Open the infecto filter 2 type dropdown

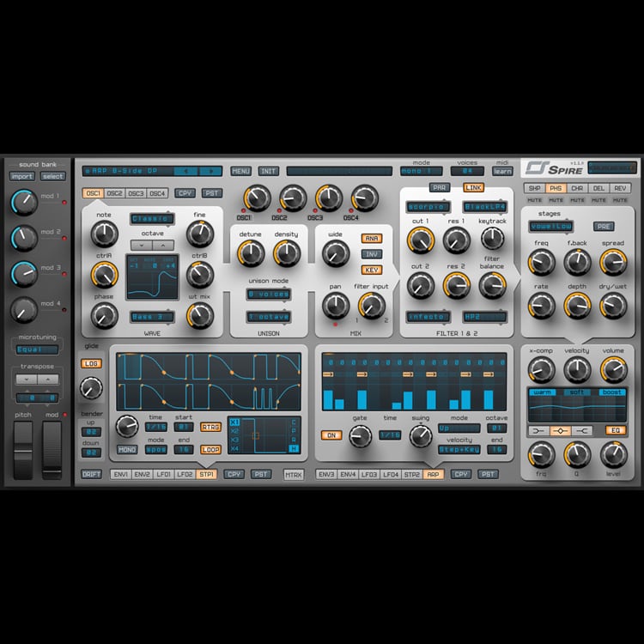tap(428, 317)
